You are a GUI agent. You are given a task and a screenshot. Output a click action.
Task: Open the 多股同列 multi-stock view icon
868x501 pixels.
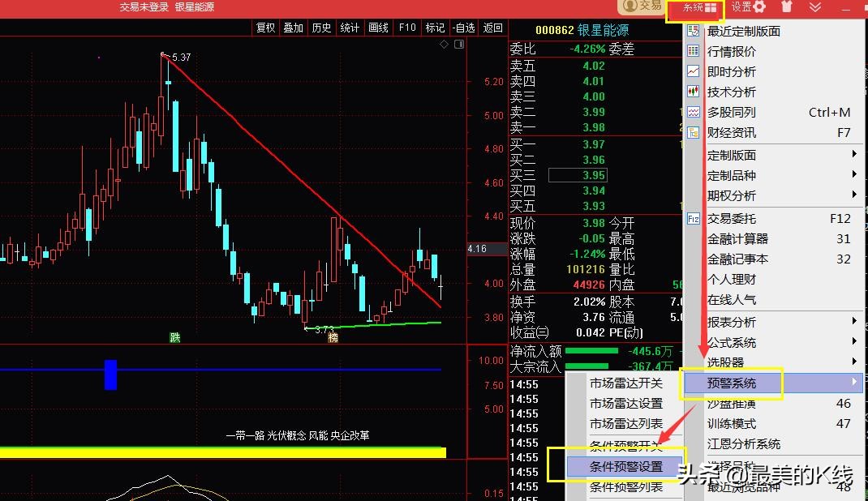692,112
